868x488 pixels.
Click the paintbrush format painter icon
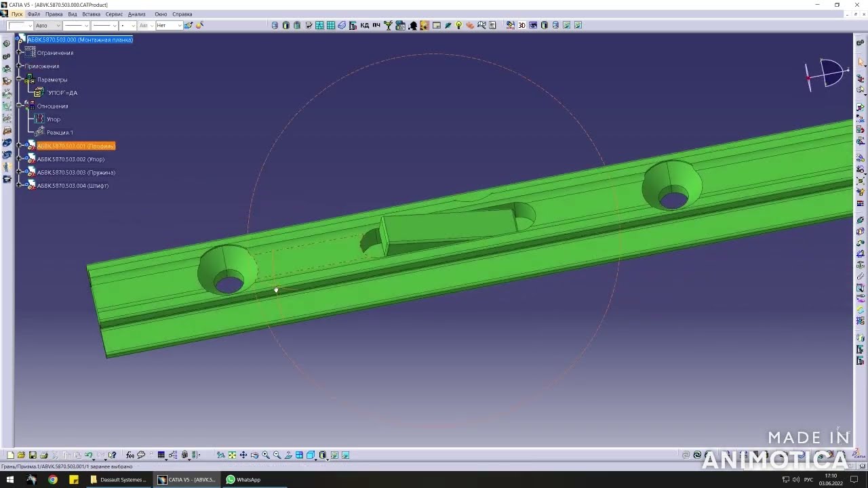(189, 25)
